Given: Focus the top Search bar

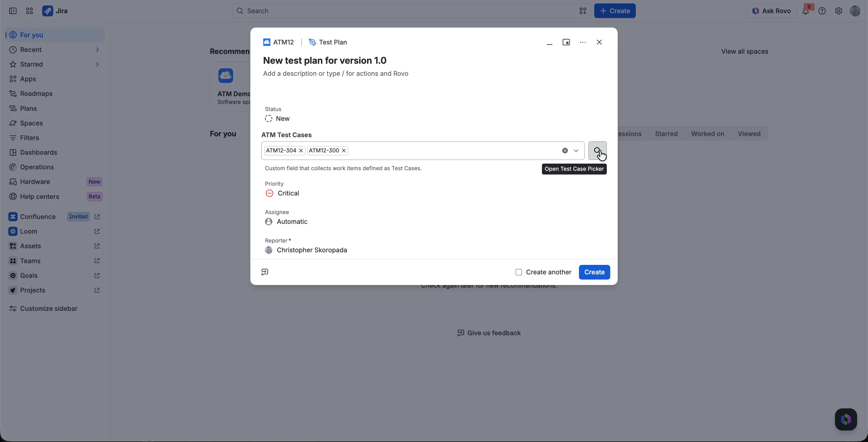Looking at the screenshot, I should pos(411,11).
